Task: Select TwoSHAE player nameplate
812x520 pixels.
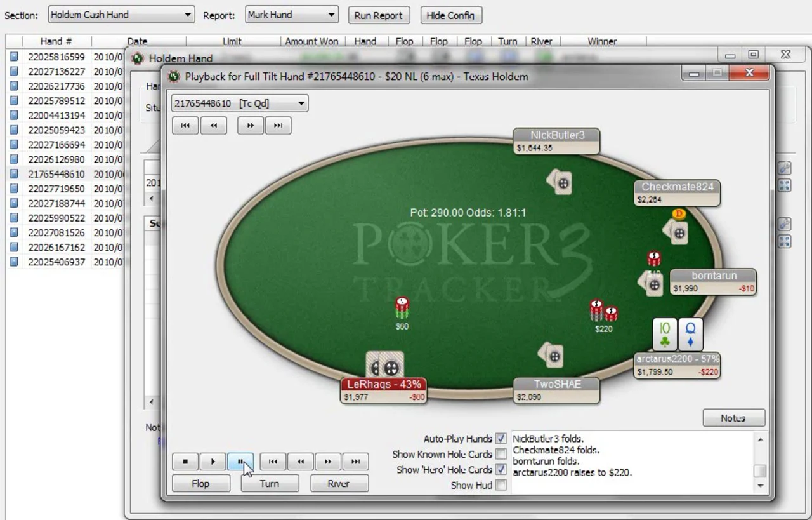Action: [557, 390]
